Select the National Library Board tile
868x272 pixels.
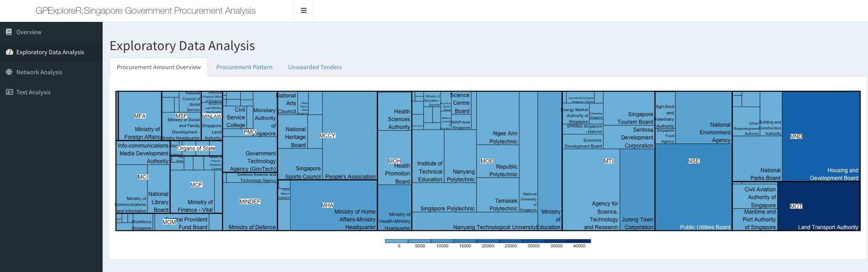click(158, 189)
